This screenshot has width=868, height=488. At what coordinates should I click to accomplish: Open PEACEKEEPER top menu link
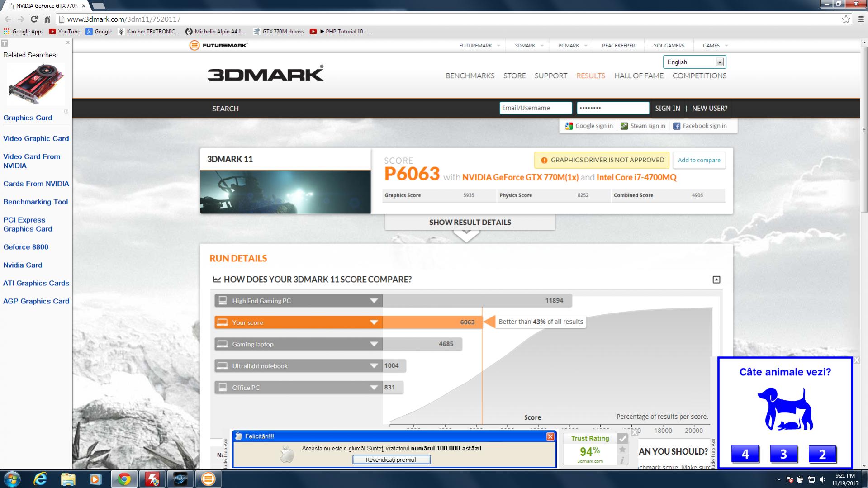click(618, 46)
